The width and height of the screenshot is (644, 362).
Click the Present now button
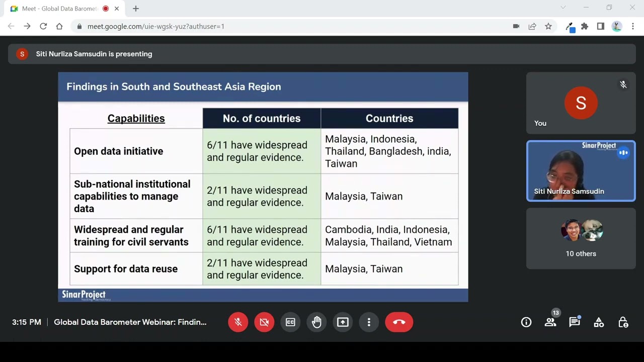click(343, 322)
